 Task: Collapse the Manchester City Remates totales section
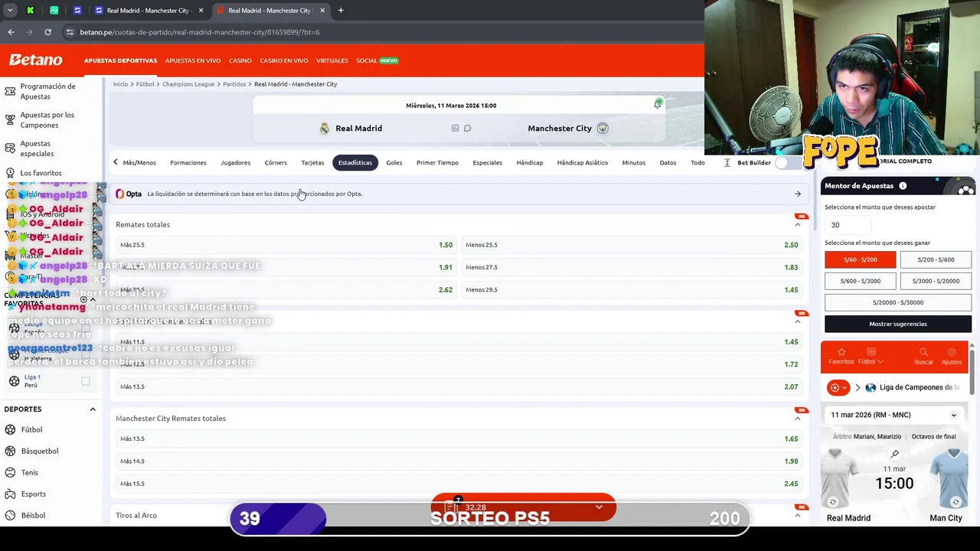point(798,418)
